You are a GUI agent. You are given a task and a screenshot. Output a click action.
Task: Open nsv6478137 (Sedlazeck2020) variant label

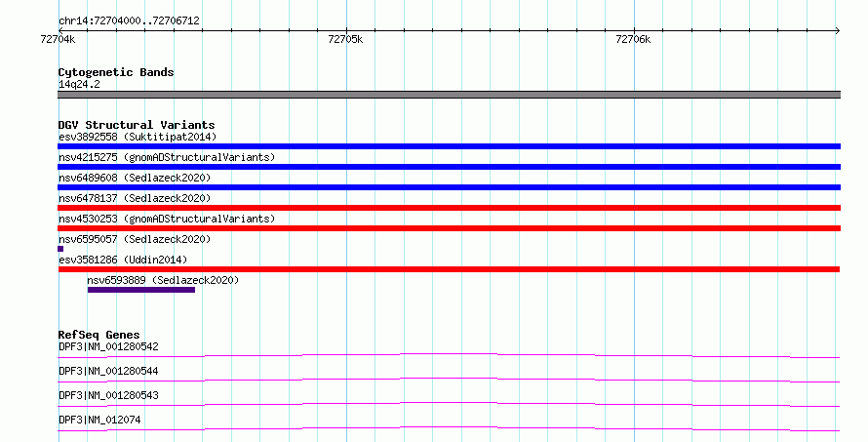(x=135, y=198)
